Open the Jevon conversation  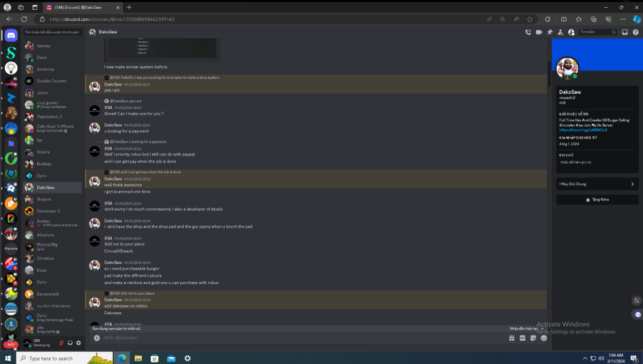53,93
